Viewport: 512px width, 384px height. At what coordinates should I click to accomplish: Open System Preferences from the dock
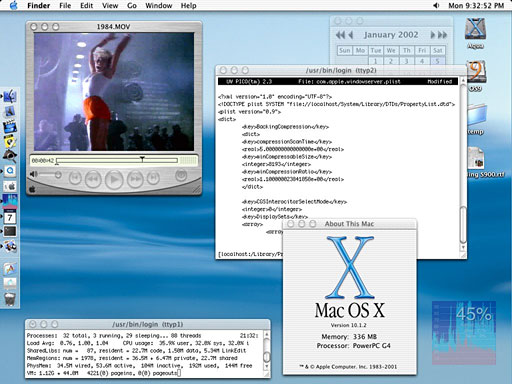tap(10, 186)
